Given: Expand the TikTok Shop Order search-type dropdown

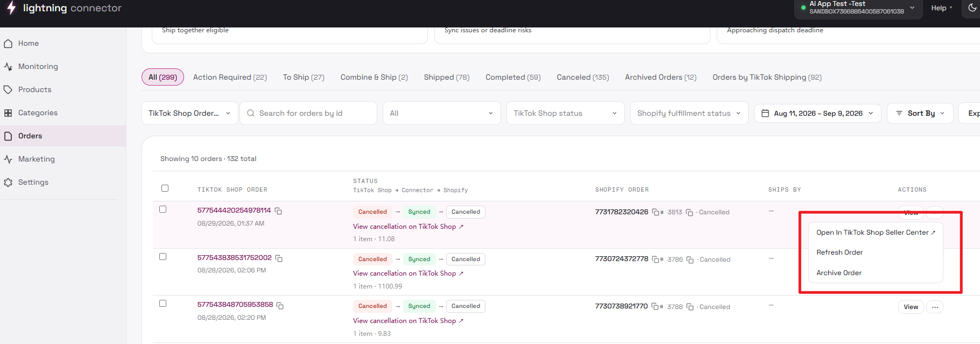Looking at the screenshot, I should pyautogui.click(x=189, y=113).
